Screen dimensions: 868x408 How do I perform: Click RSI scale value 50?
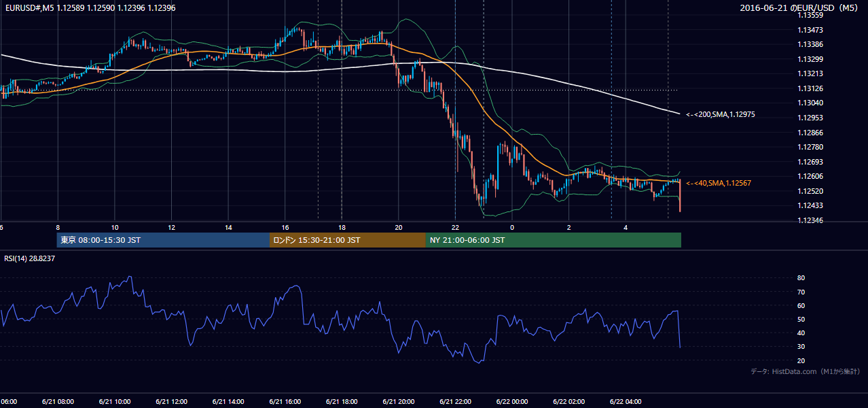point(801,319)
